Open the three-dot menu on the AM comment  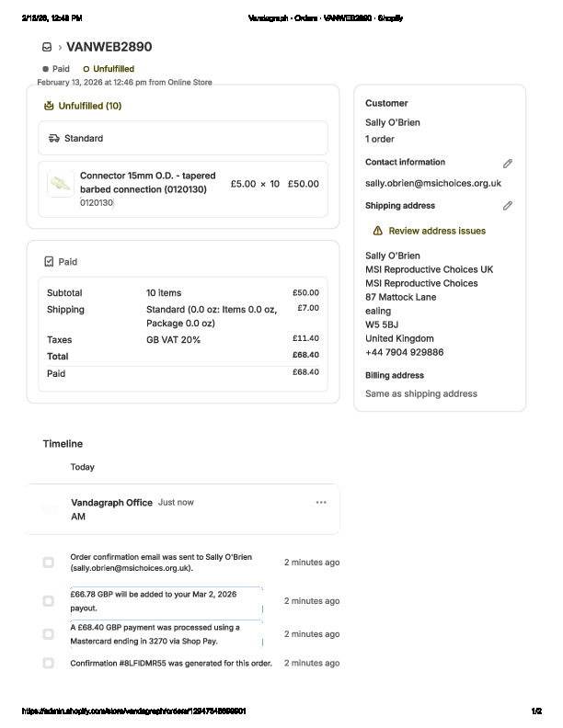tap(321, 503)
